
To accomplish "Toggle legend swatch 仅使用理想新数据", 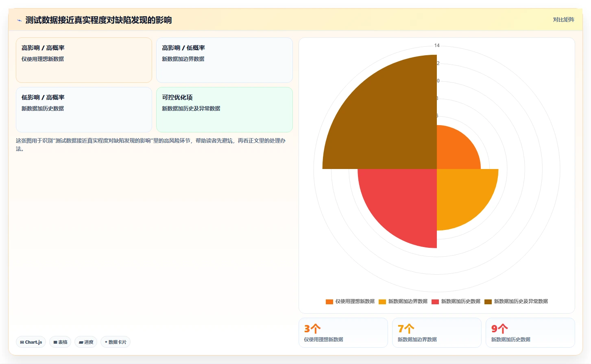I will pos(329,301).
